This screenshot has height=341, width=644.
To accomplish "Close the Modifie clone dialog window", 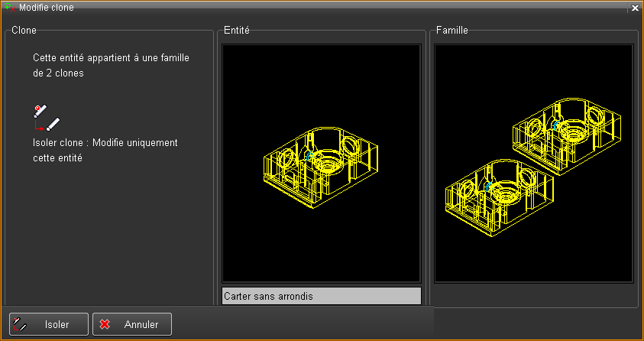I will click(x=635, y=8).
